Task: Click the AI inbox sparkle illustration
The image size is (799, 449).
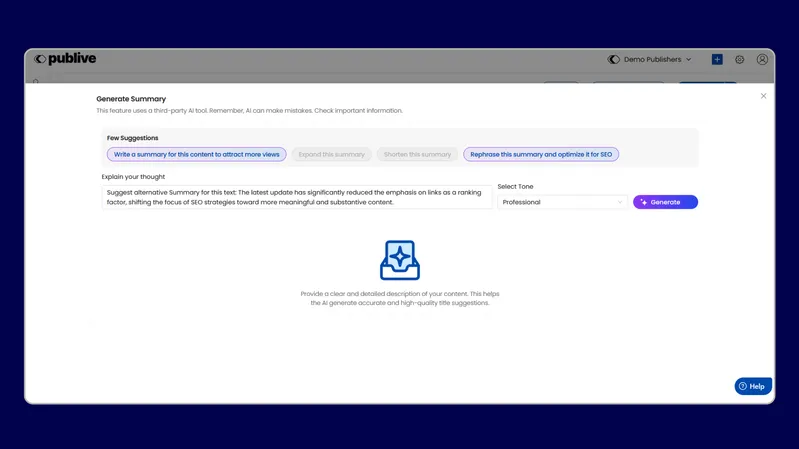Action: (400, 260)
